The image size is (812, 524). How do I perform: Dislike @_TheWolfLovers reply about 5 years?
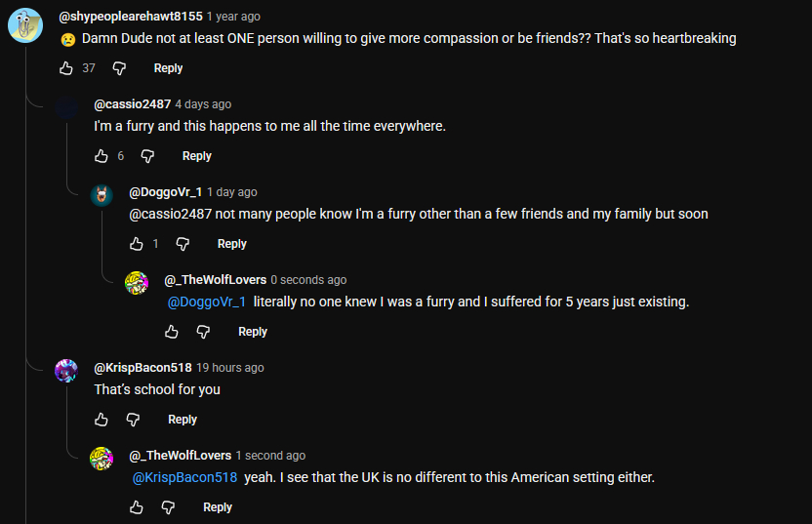tap(203, 332)
